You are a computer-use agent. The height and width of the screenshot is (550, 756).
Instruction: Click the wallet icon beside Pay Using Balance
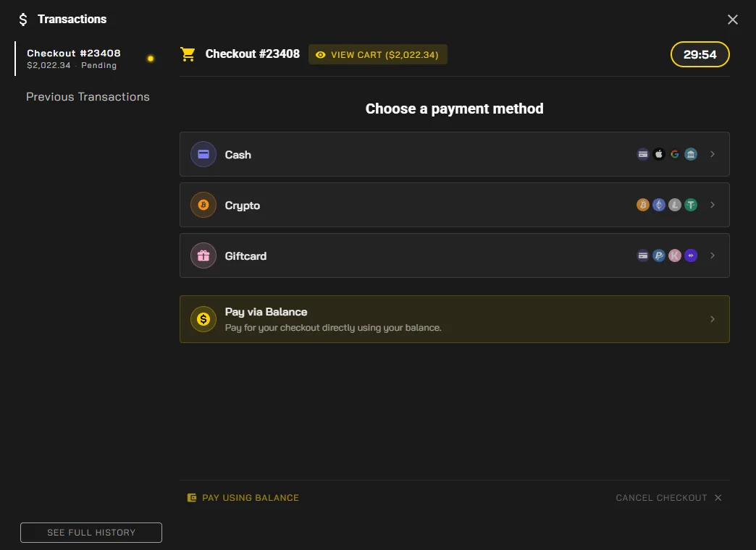tap(192, 498)
